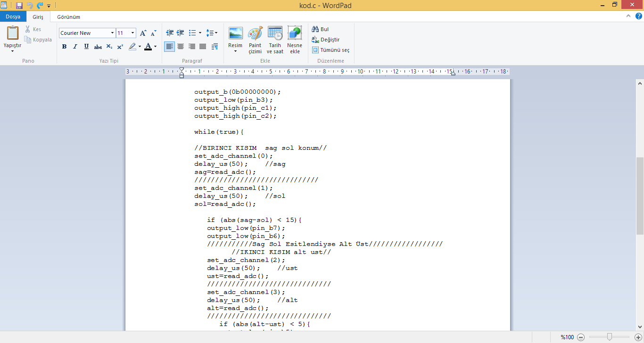The height and width of the screenshot is (343, 644).
Task: Place cursor on while(true){ line
Action: pos(219,132)
